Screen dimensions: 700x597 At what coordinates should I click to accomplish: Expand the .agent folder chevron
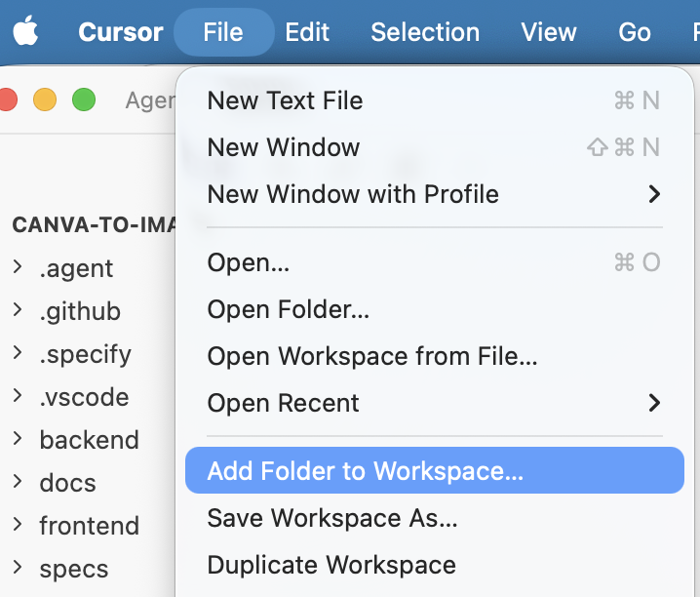[x=18, y=266]
